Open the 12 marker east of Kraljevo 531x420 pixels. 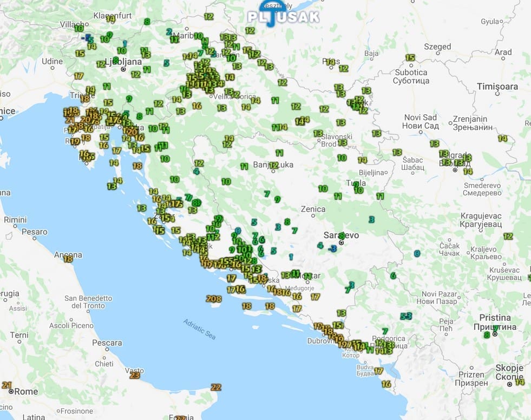coord(508,236)
